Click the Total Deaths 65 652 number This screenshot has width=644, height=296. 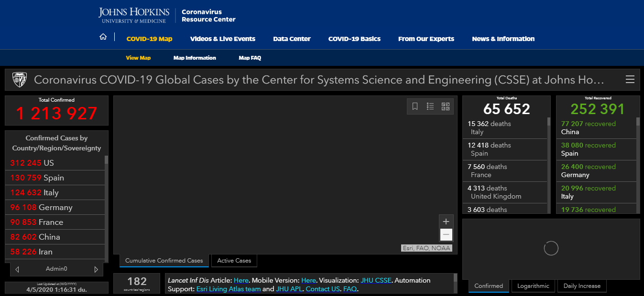pos(506,109)
